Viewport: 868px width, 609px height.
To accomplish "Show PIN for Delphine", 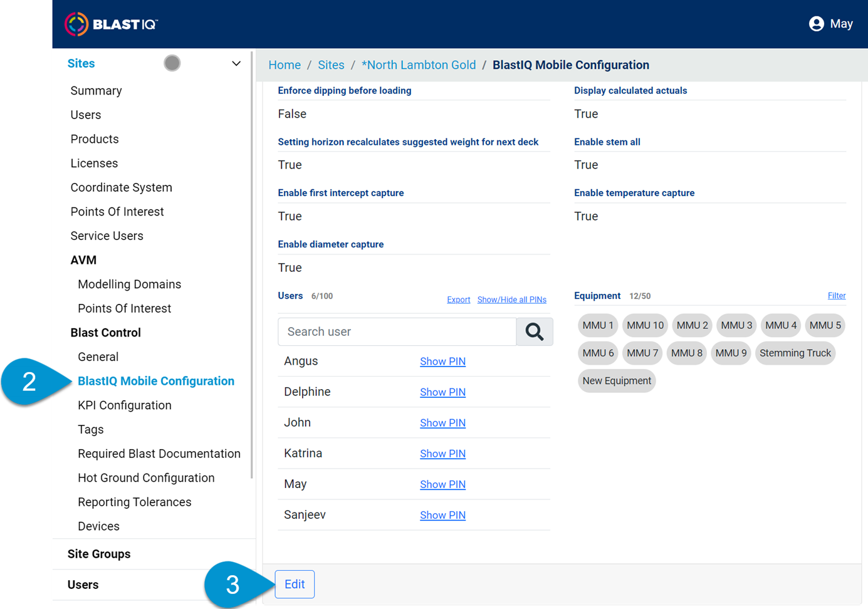I will (x=442, y=392).
